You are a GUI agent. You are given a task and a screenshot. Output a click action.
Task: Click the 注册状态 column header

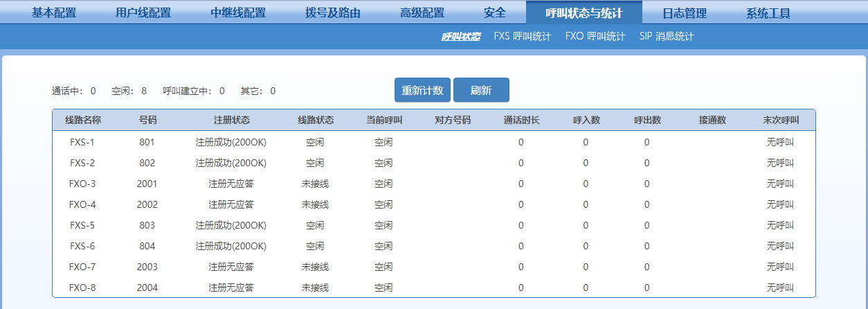click(232, 120)
